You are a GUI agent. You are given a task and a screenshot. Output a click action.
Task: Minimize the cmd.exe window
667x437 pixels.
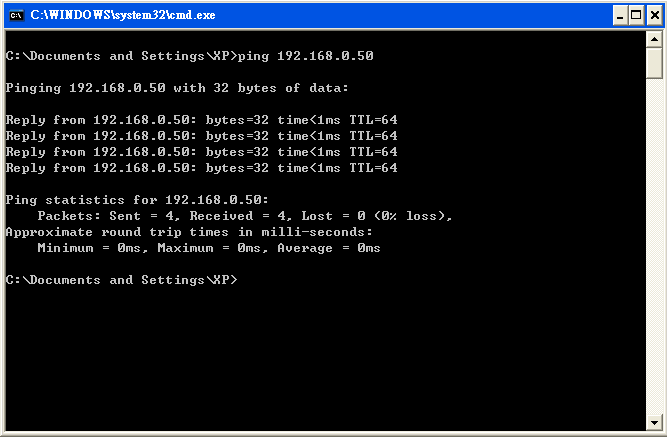617,15
